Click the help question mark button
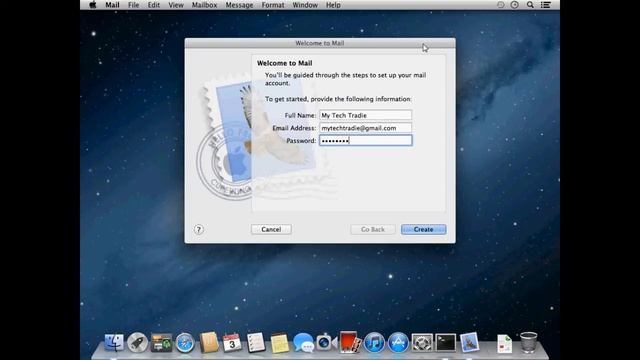 [199, 230]
